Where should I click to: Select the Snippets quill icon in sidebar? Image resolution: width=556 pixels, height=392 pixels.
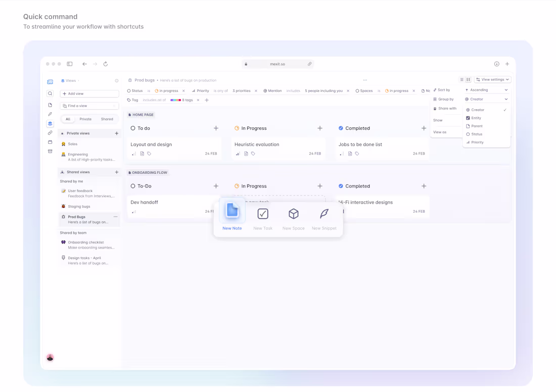[50, 114]
